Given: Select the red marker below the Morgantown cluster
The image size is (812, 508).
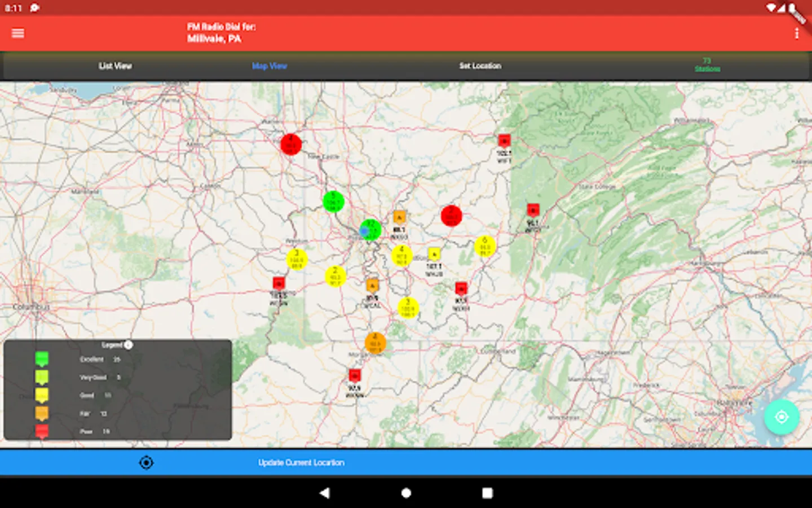Looking at the screenshot, I should click(x=354, y=376).
